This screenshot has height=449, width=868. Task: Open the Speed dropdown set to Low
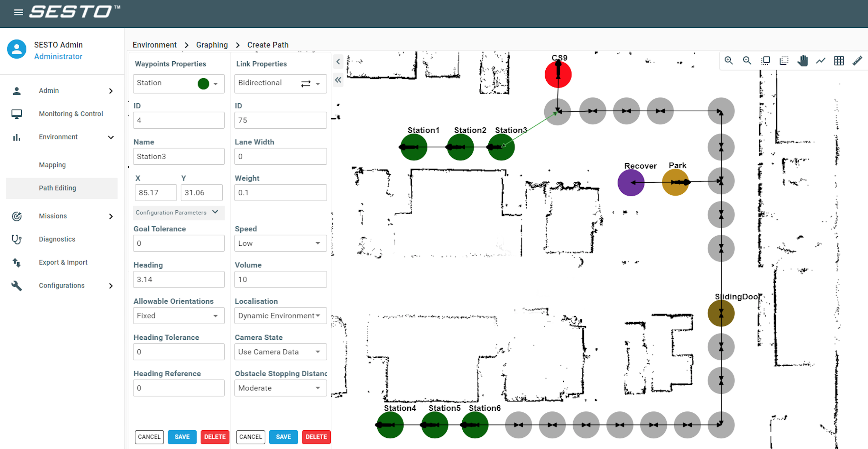[x=280, y=243]
